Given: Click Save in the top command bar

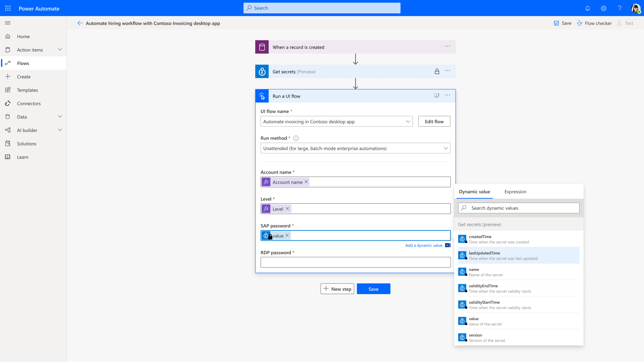Looking at the screenshot, I should click(563, 23).
